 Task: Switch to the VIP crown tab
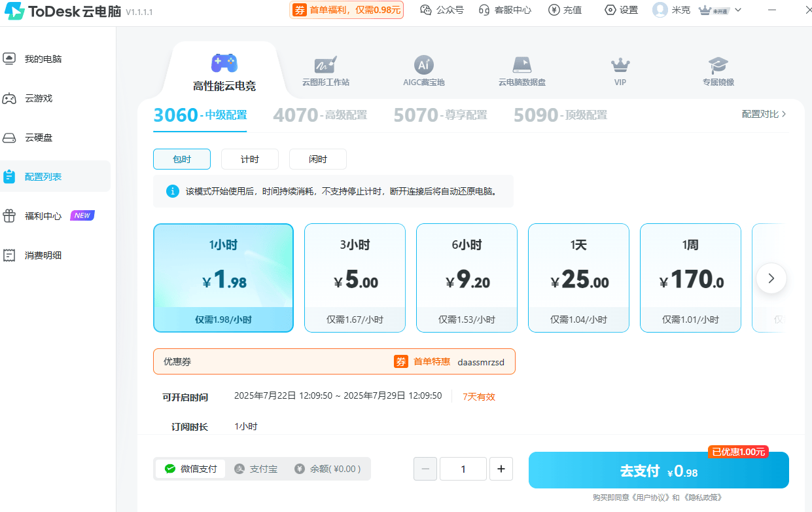click(x=620, y=71)
